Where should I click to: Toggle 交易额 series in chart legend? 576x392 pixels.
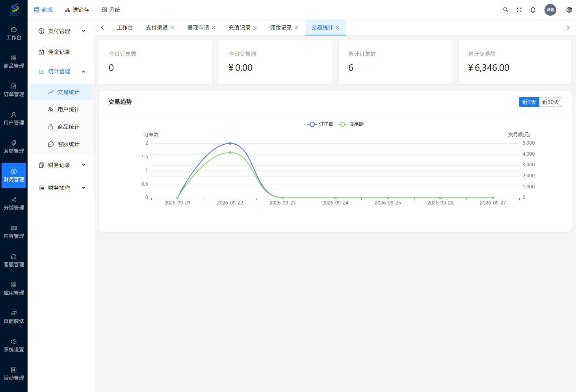click(351, 124)
